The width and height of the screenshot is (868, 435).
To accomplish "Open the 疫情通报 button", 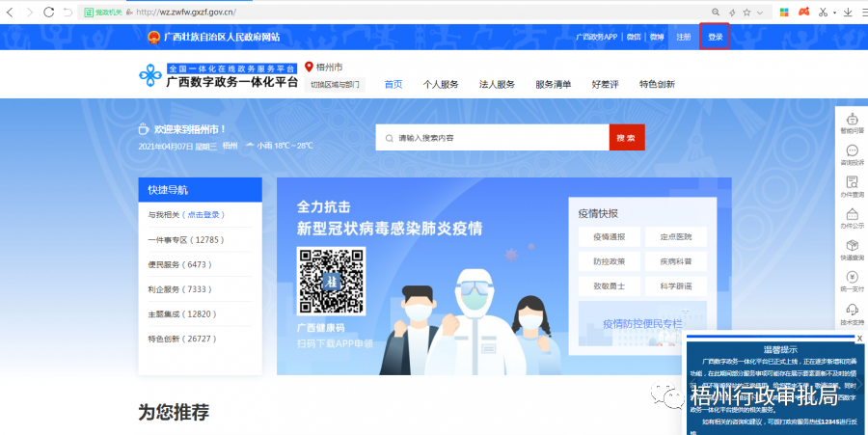I will pyautogui.click(x=609, y=237).
